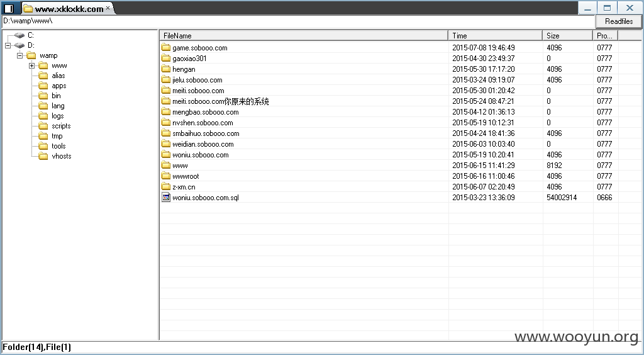
Task: Click the folder icon for hengan
Action: click(166, 69)
